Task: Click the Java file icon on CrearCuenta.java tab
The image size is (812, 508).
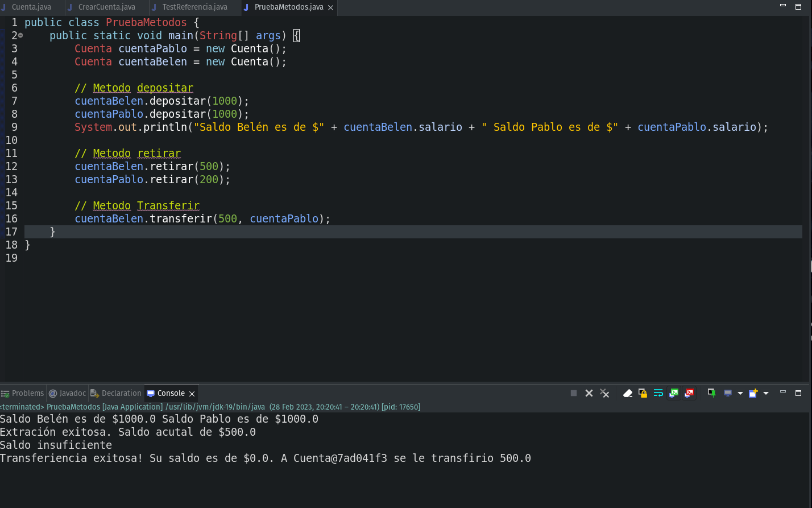Action: coord(71,7)
